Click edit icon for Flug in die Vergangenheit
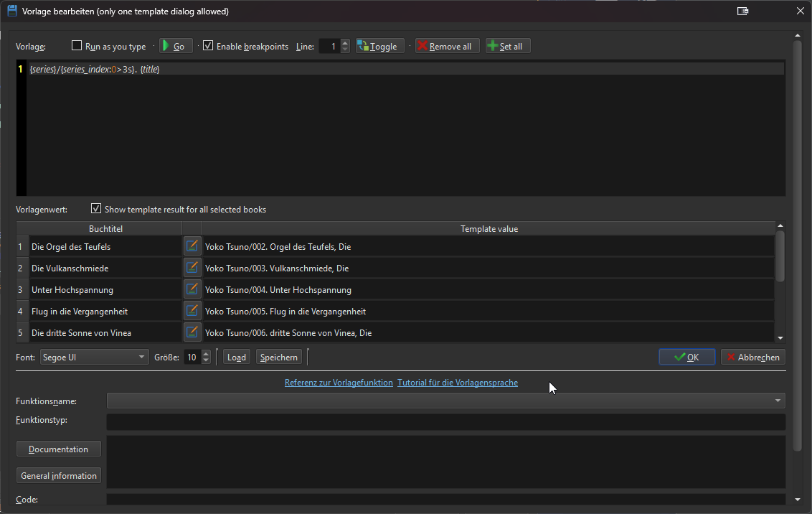The width and height of the screenshot is (812, 514). click(192, 311)
